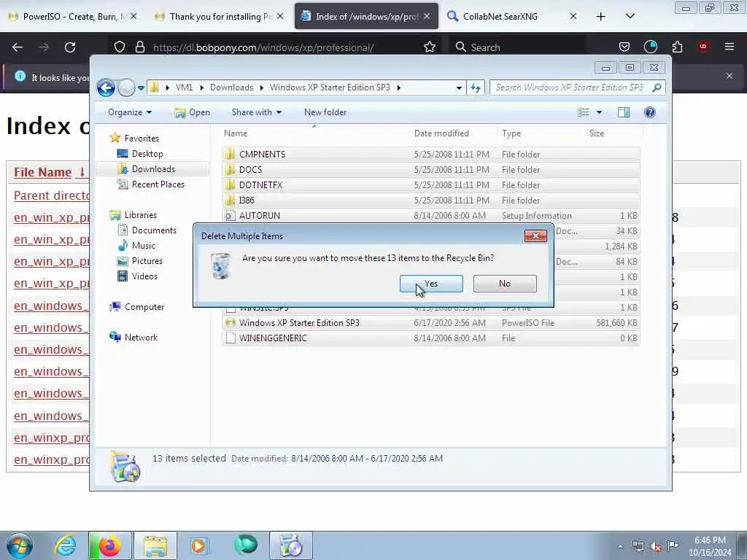Open the Windows Start button

tap(20, 545)
